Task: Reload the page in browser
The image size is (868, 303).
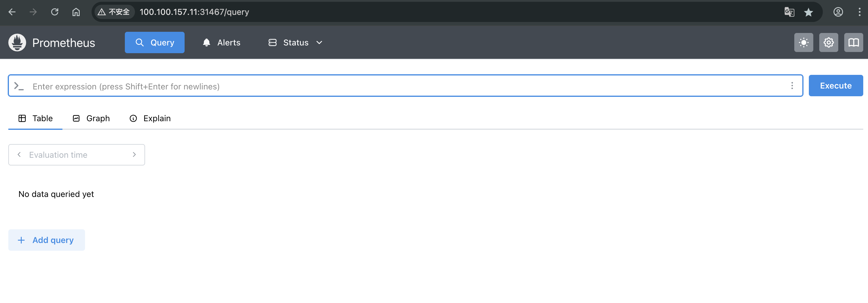Action: (x=55, y=12)
